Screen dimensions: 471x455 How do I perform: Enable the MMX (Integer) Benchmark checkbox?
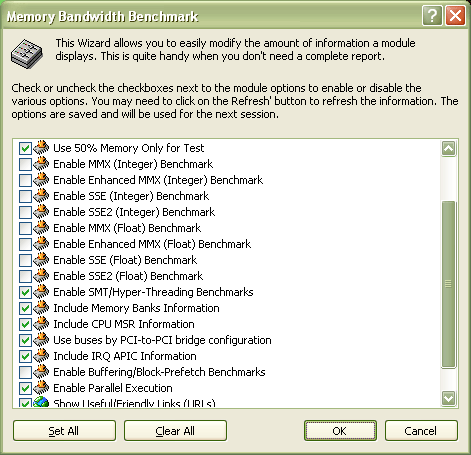[x=25, y=164]
